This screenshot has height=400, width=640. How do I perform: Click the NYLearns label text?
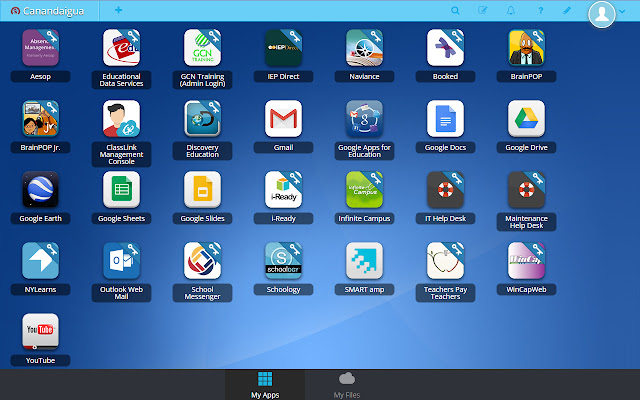pos(40,289)
